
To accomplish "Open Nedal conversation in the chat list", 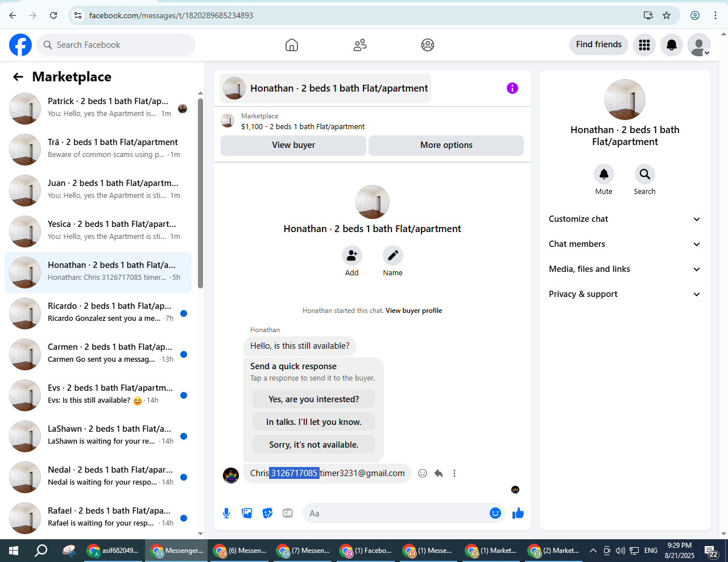I will point(98,477).
